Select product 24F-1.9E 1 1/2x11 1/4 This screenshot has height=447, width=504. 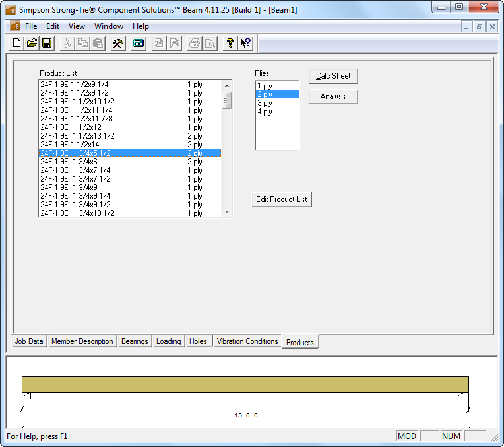point(130,110)
